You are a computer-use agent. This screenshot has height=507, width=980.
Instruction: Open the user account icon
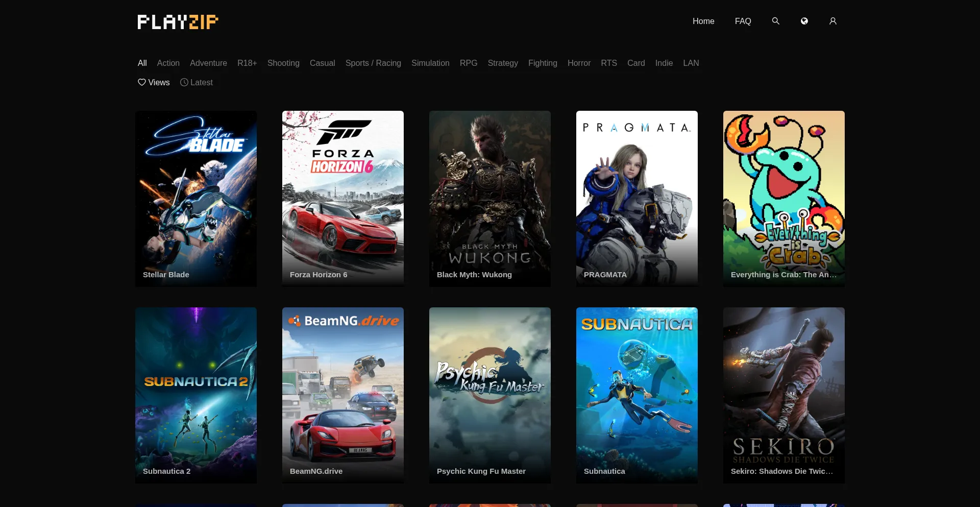pos(832,21)
